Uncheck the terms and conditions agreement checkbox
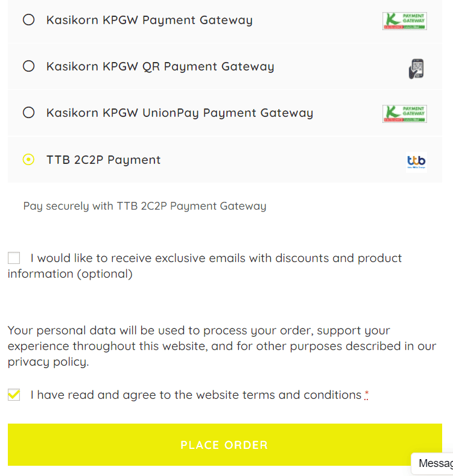This screenshot has width=453, height=476. click(14, 395)
